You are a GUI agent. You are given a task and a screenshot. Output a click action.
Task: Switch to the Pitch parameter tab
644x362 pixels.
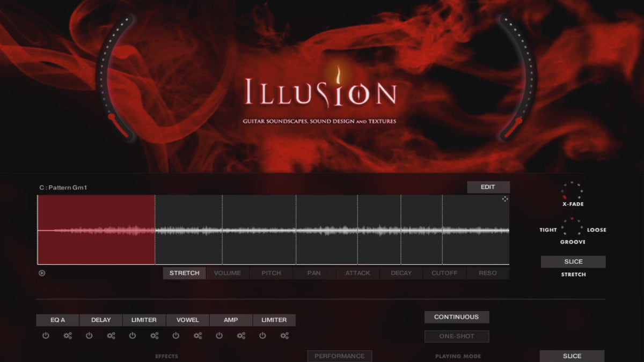click(271, 273)
